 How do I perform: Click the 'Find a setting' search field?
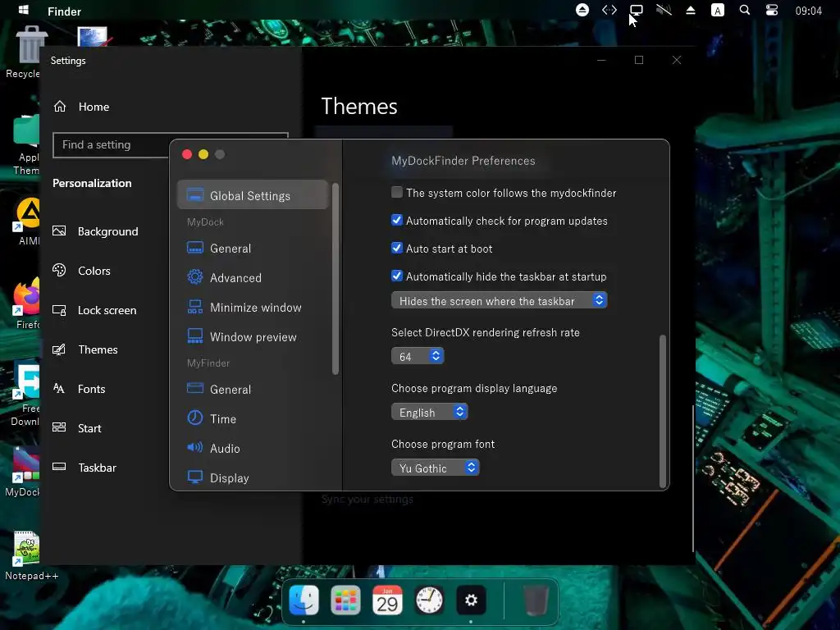click(x=171, y=144)
